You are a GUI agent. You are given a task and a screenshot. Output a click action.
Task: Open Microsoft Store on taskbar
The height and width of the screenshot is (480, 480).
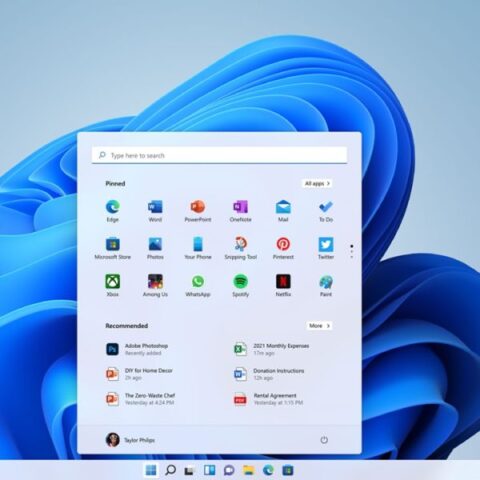coord(288,470)
